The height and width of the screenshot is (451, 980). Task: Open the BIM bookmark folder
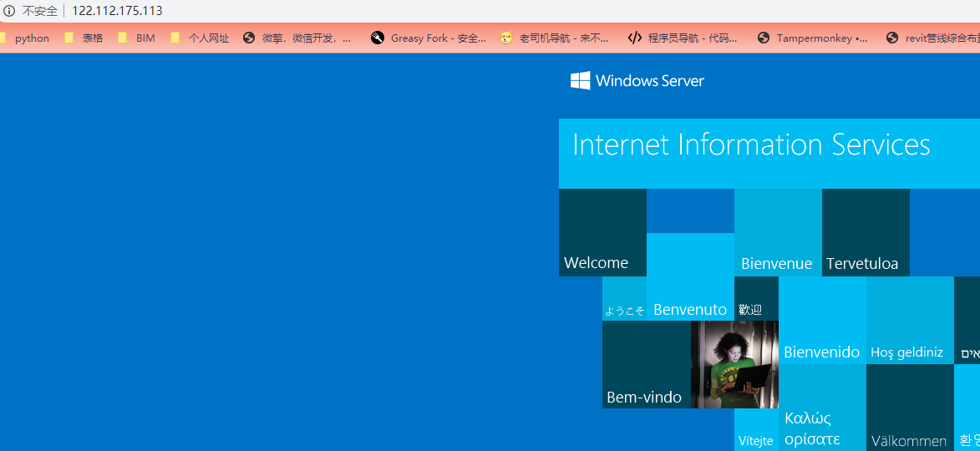click(137, 38)
